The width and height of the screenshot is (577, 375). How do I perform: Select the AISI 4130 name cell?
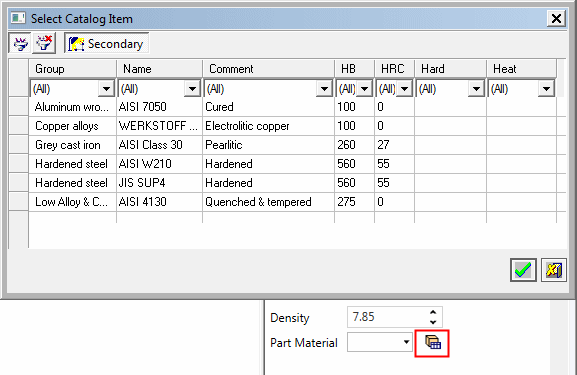coord(159,202)
